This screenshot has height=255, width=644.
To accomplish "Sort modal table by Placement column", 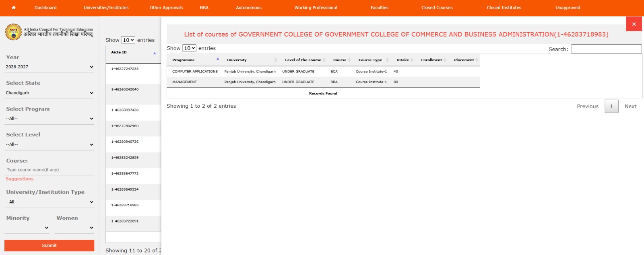I will [x=464, y=60].
